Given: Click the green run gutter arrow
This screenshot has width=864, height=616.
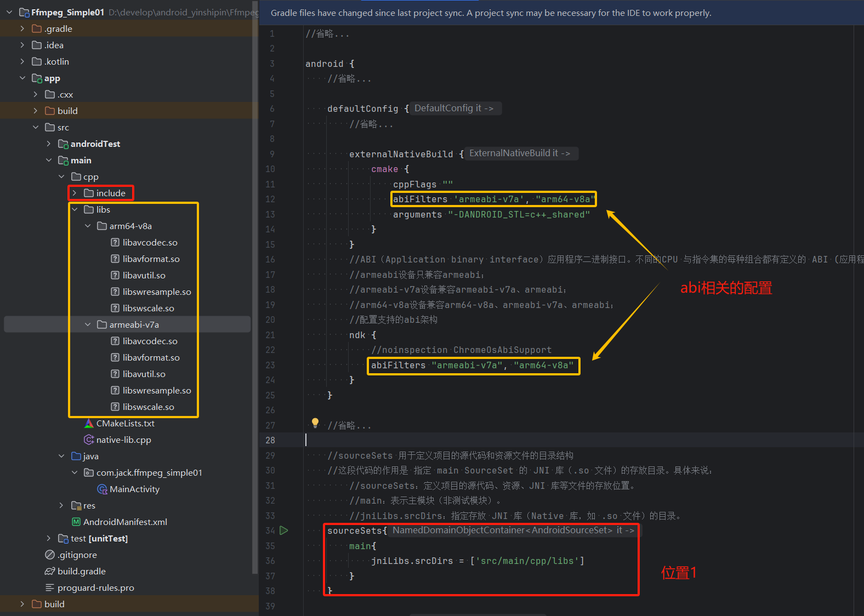Looking at the screenshot, I should [284, 531].
